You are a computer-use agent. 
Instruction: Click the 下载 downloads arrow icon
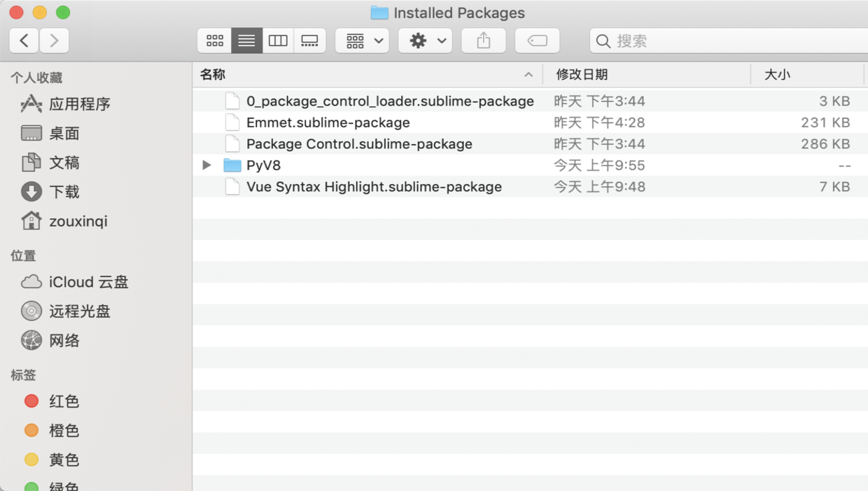[x=31, y=192]
